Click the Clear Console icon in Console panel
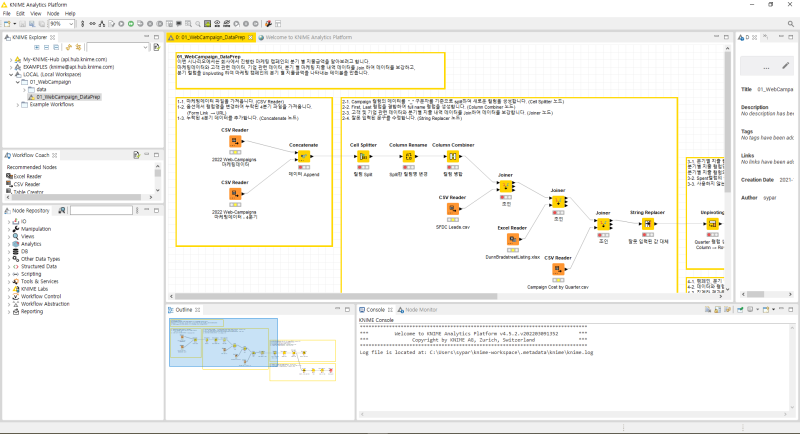Viewport: 800px width, 434px height. (708, 310)
